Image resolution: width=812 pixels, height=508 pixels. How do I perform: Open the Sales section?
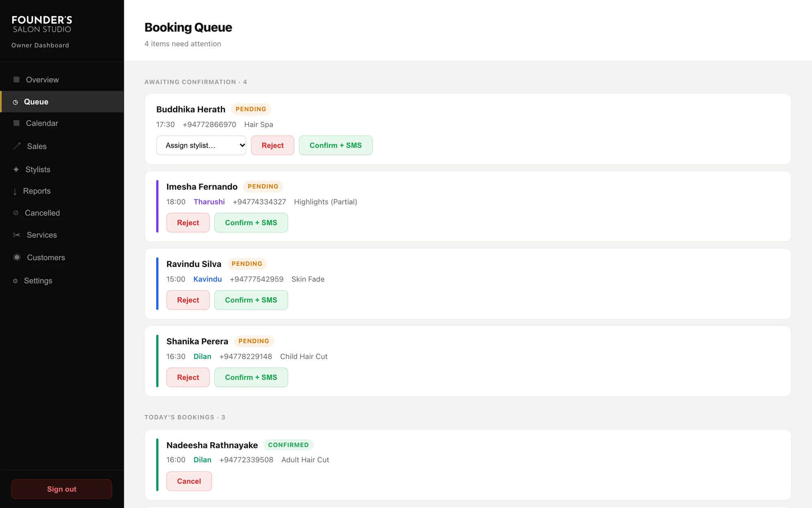[62, 146]
